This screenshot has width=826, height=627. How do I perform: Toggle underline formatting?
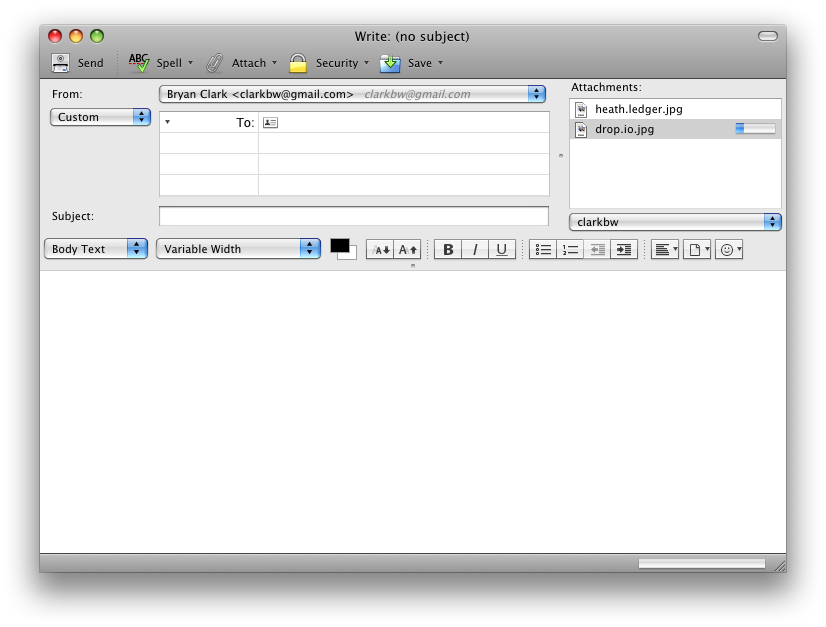coord(502,250)
